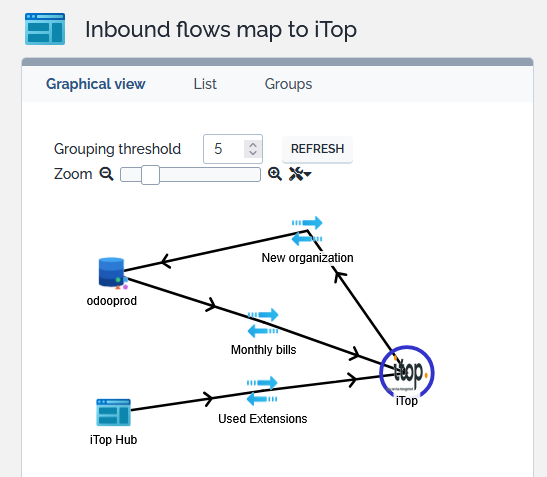Image resolution: width=547 pixels, height=477 pixels.
Task: Click the New organization label
Action: (307, 258)
